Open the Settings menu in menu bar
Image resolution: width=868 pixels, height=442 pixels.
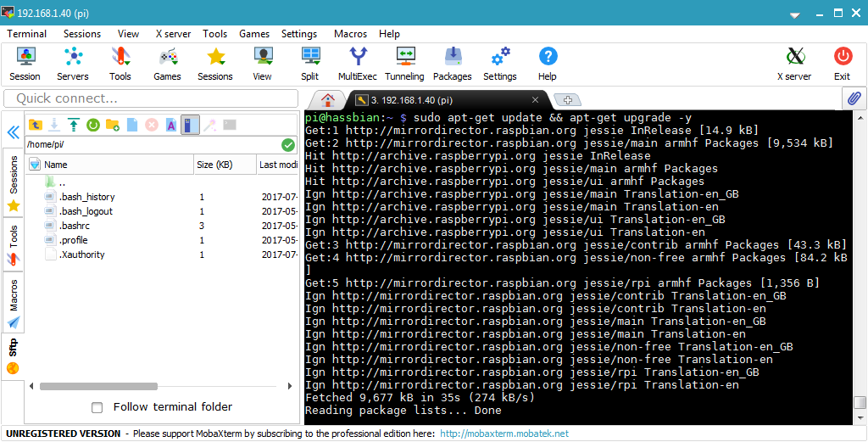tap(299, 34)
